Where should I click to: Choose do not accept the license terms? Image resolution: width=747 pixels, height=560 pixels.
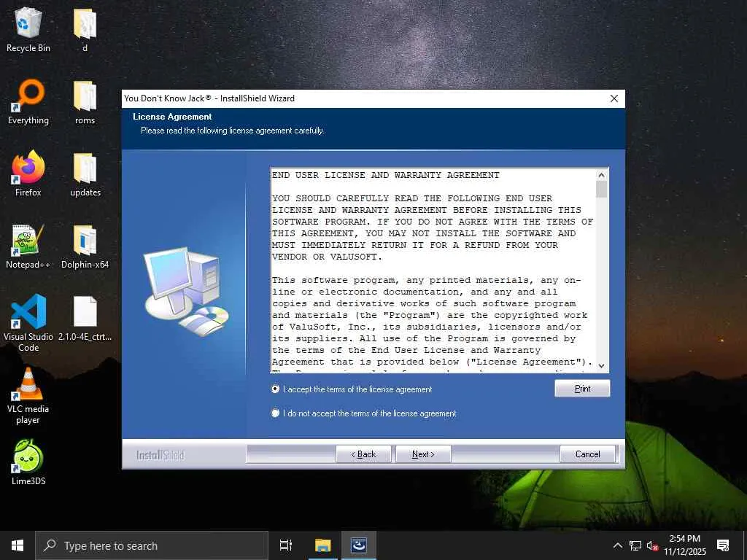point(365,413)
